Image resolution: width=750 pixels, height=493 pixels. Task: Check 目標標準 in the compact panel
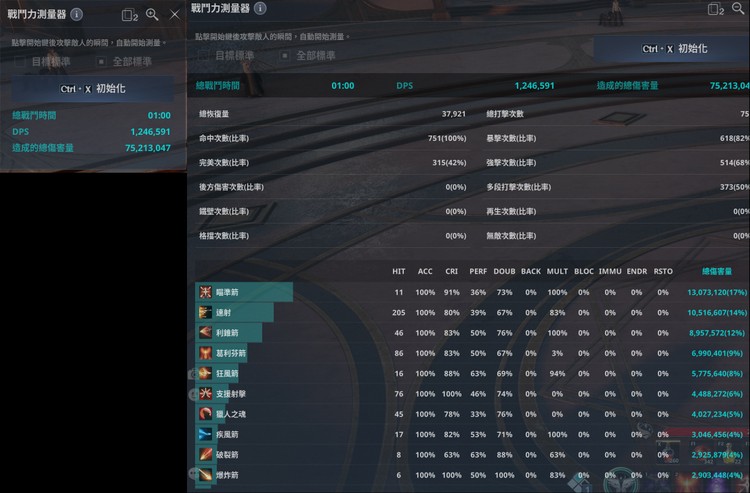(x=20, y=62)
